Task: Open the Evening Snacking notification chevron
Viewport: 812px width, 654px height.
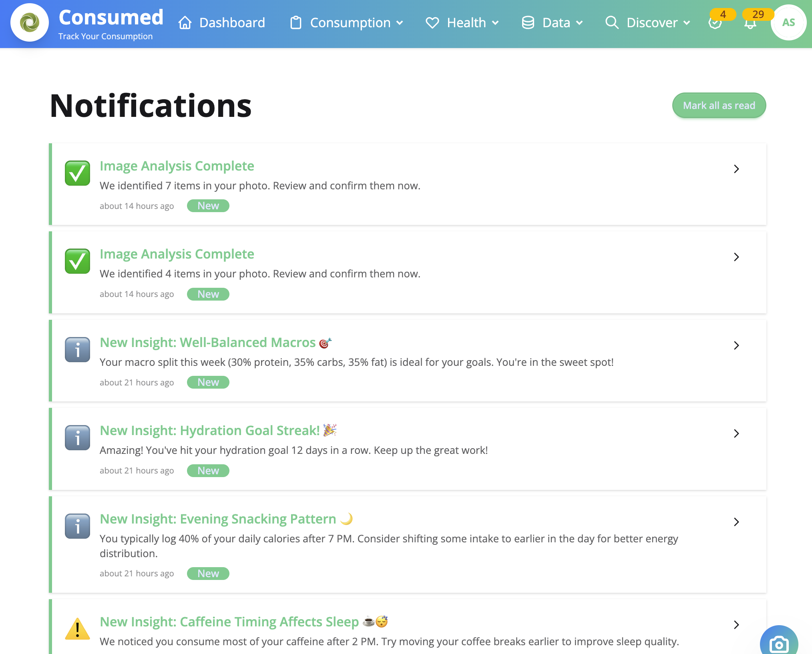Action: (x=736, y=522)
